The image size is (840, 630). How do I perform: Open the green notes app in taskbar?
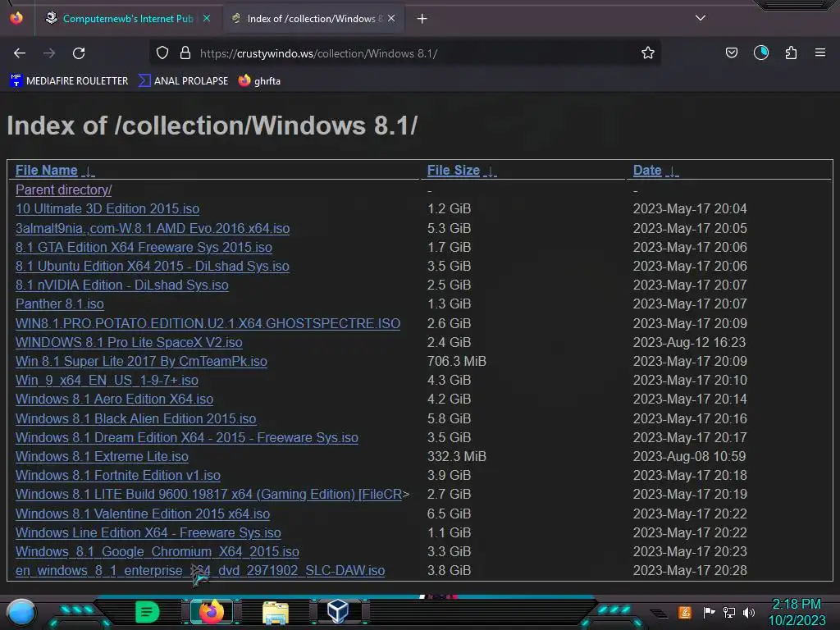click(148, 612)
